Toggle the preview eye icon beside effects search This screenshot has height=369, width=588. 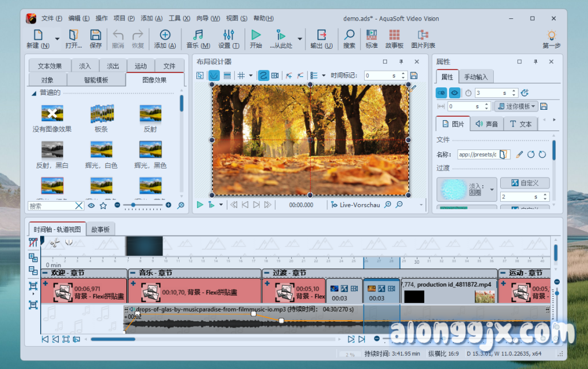[x=91, y=205]
